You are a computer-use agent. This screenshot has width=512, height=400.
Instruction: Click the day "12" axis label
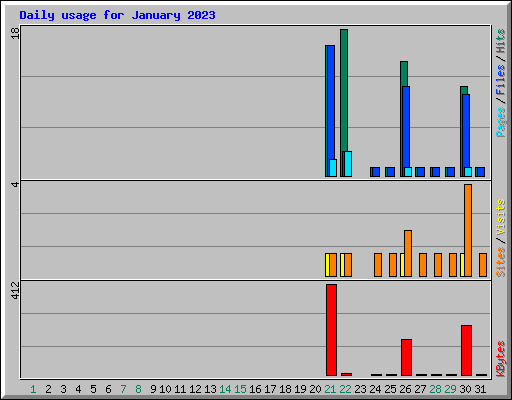pos(195,389)
